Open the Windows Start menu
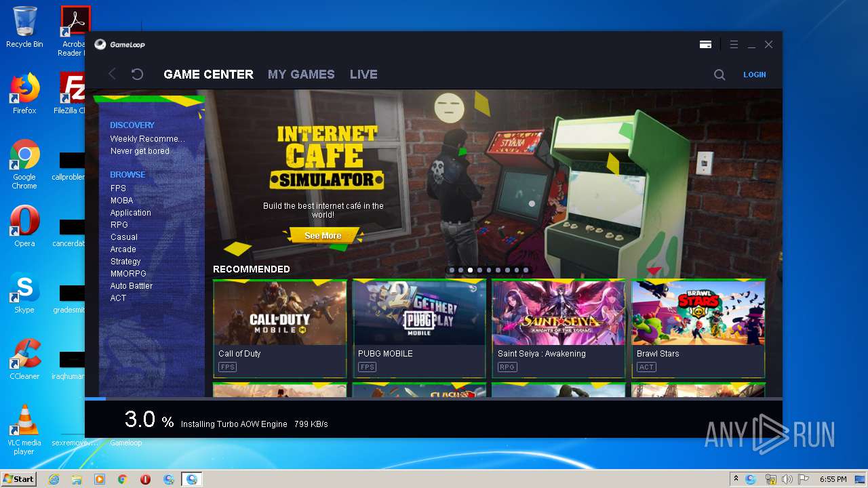 18,479
